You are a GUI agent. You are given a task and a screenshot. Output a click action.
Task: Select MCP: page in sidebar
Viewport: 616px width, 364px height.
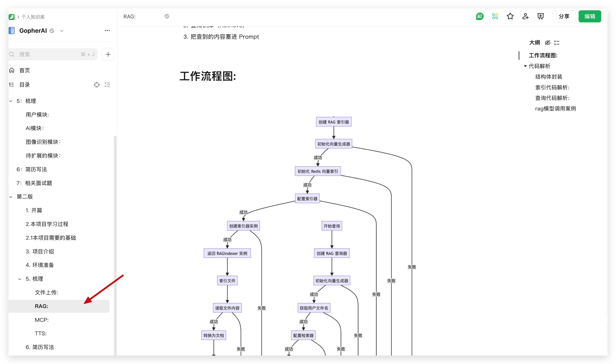42,320
